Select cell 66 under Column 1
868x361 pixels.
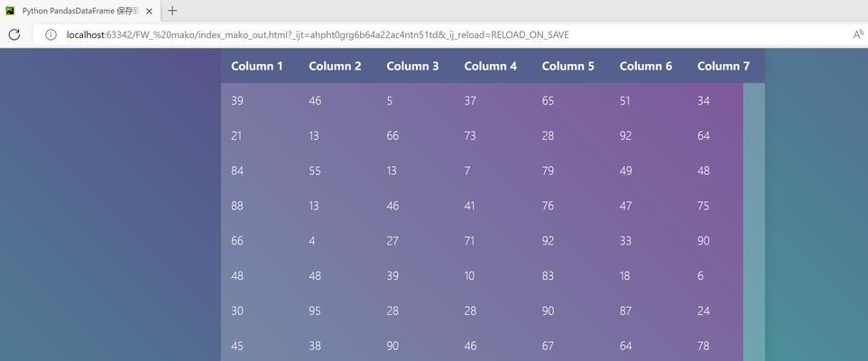pos(237,241)
